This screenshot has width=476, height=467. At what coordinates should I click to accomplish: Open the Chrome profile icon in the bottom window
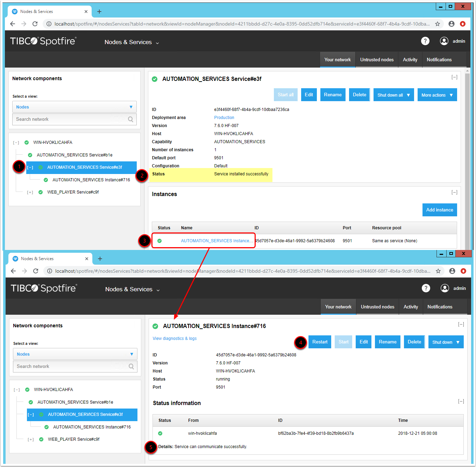click(x=452, y=271)
